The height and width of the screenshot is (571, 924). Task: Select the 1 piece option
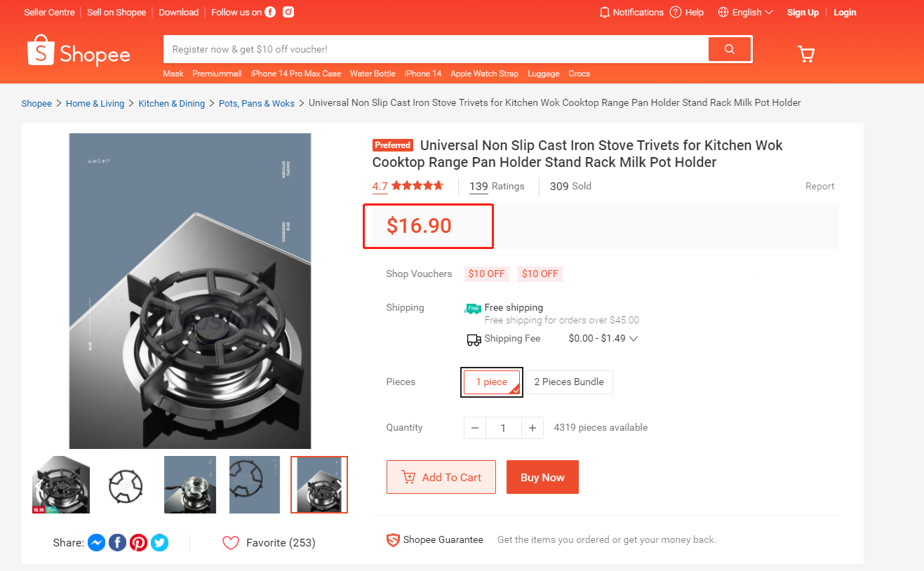491,382
